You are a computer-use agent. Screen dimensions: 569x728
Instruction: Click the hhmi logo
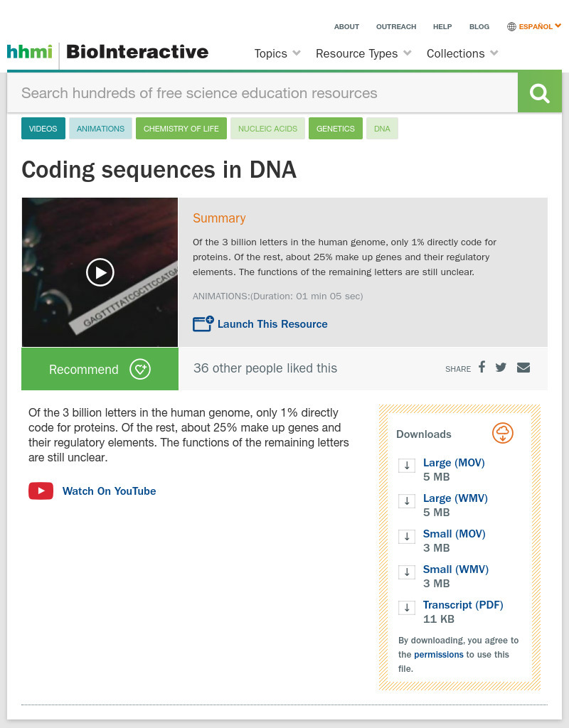[29, 53]
